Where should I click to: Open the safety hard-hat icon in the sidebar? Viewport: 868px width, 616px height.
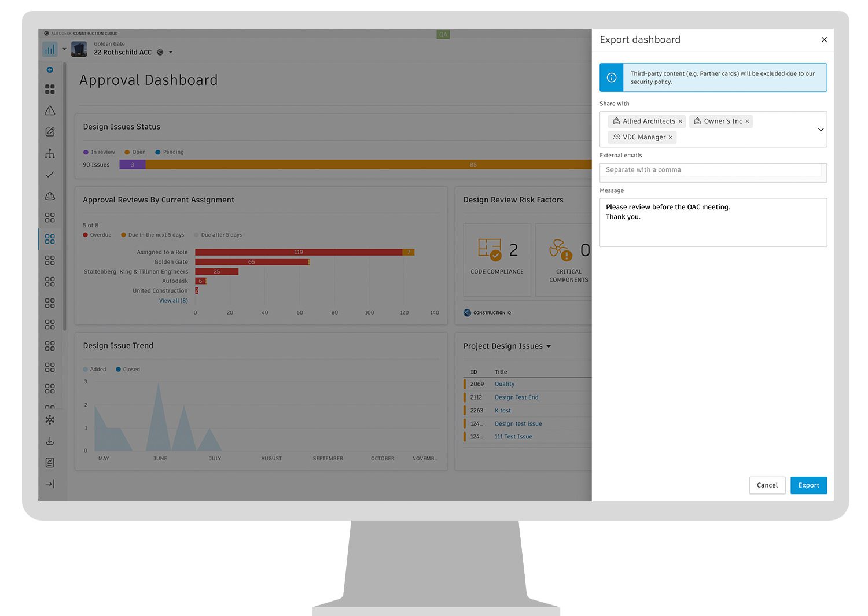point(50,196)
